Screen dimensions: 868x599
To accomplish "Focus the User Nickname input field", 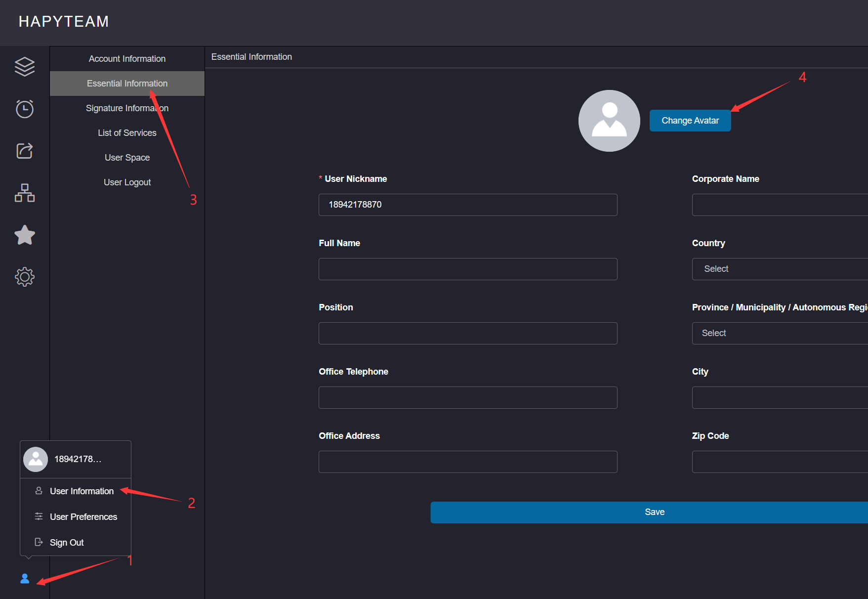I will tap(468, 205).
